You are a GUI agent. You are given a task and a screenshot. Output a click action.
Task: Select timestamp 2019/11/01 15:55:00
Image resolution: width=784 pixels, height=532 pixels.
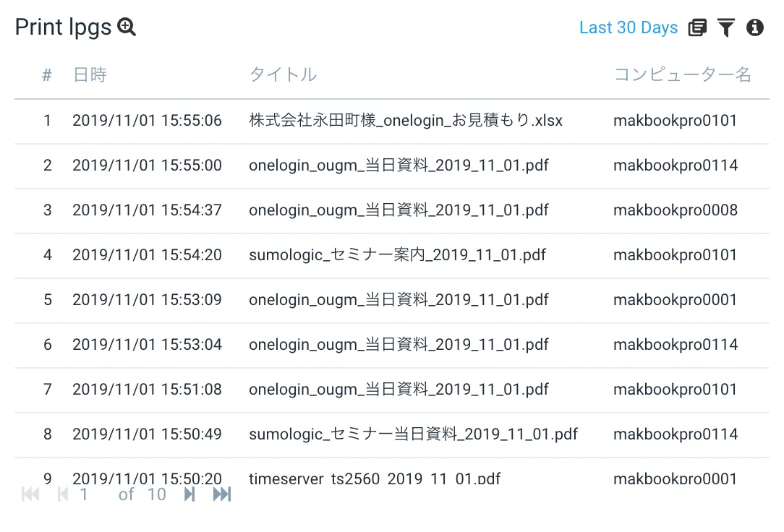pos(147,166)
